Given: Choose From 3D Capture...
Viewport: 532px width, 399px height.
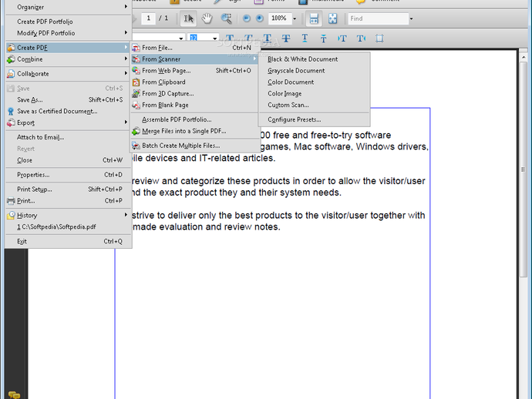Looking at the screenshot, I should pyautogui.click(x=195, y=93).
